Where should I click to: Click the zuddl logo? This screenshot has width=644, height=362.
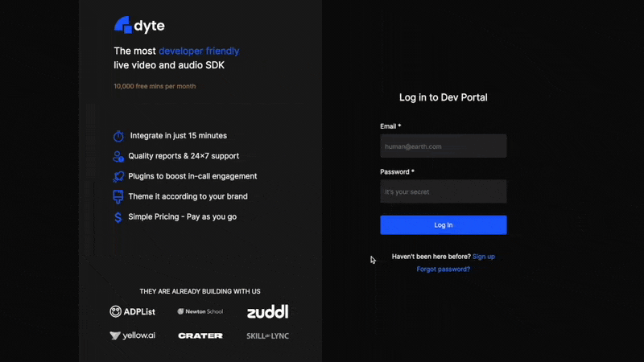point(267,311)
